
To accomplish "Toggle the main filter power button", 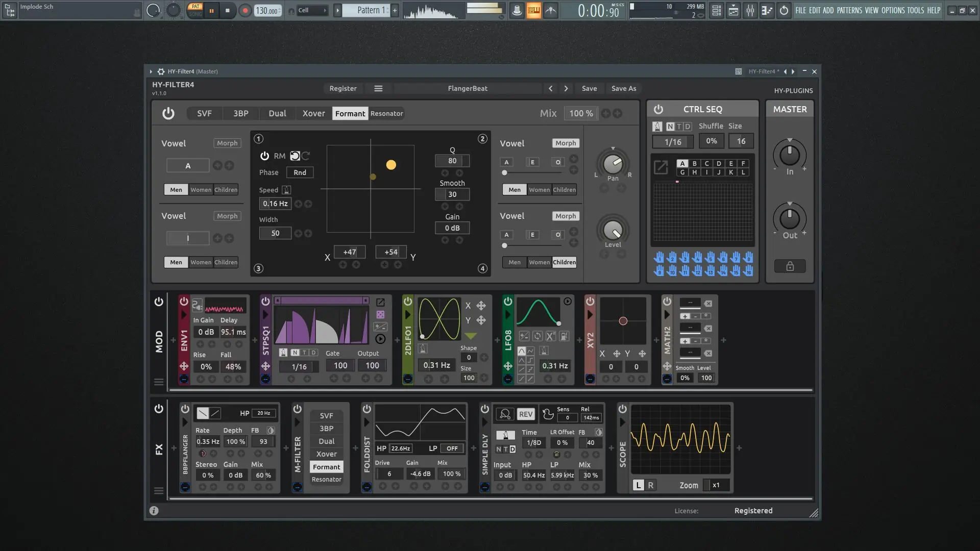I will (x=168, y=113).
